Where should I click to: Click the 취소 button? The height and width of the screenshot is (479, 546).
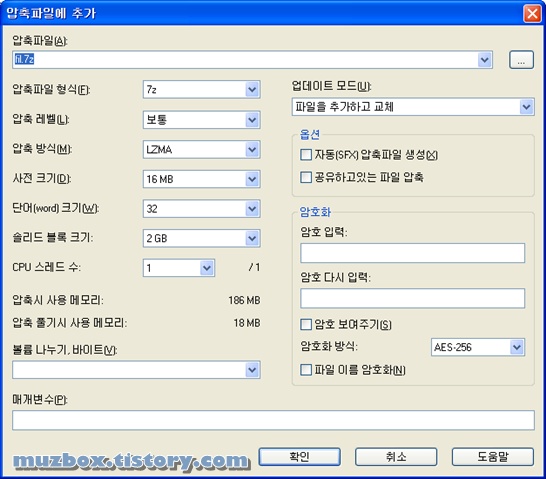tap(396, 457)
